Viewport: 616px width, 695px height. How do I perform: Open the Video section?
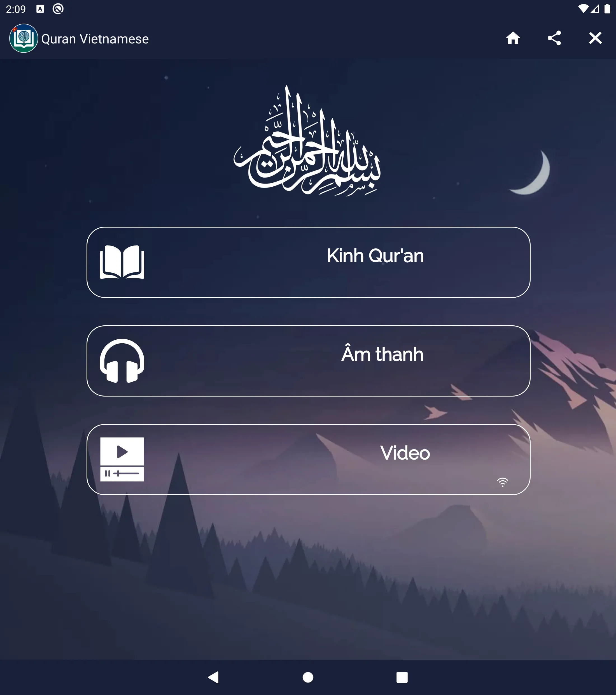pos(307,459)
